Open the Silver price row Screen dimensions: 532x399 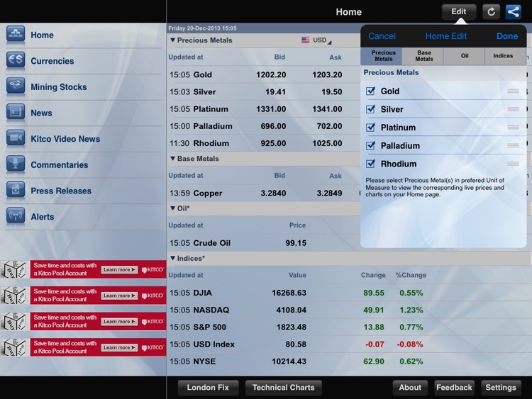tap(263, 92)
